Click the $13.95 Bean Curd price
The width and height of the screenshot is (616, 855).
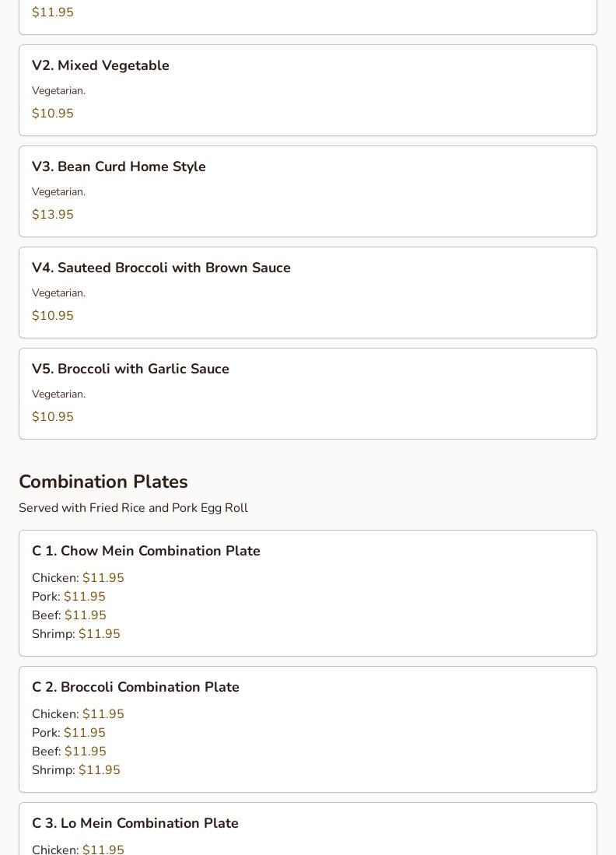(53, 215)
